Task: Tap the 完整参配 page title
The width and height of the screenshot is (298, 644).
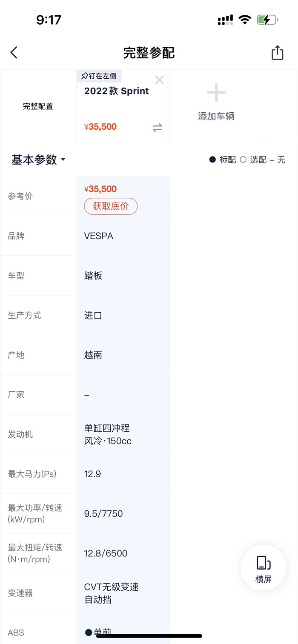Action: 149,53
